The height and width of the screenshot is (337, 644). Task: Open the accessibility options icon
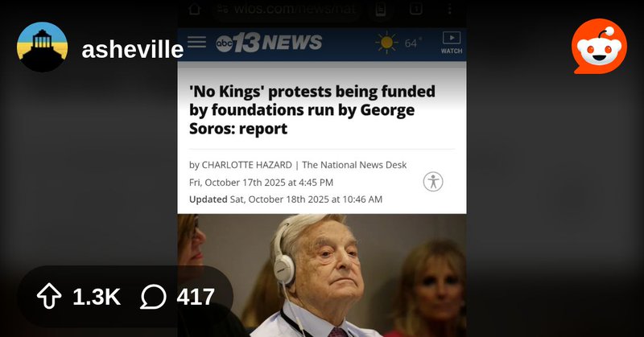(433, 182)
